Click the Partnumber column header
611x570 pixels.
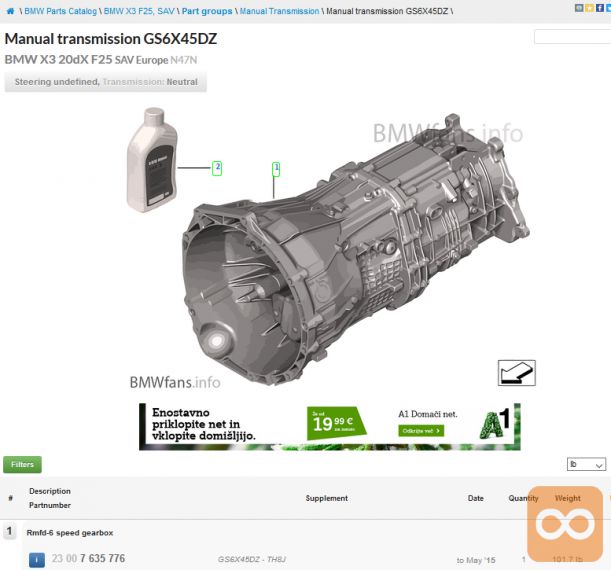point(50,505)
